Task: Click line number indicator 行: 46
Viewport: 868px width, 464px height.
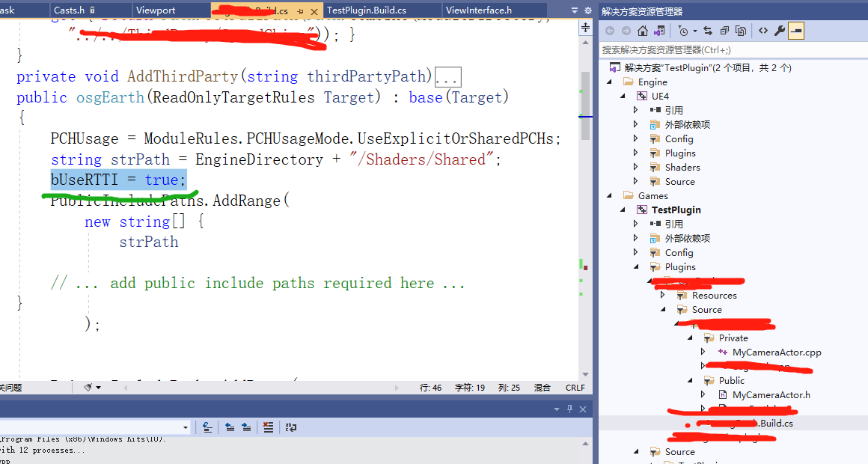Action: click(x=431, y=388)
